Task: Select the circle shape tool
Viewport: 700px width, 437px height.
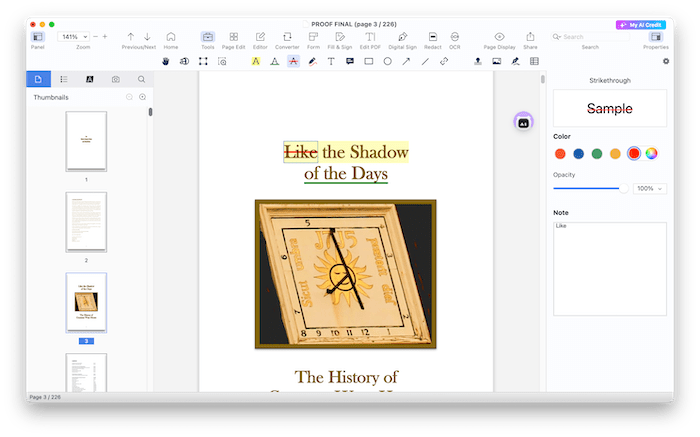Action: tap(388, 62)
